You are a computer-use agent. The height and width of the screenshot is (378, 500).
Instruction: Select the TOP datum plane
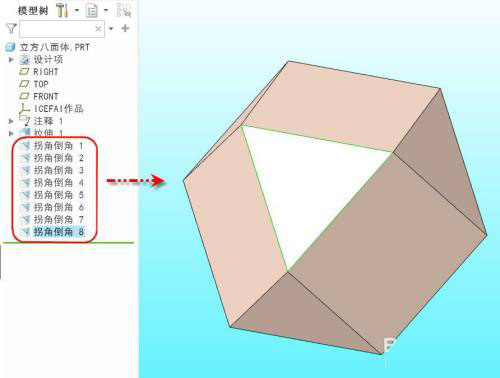click(41, 84)
